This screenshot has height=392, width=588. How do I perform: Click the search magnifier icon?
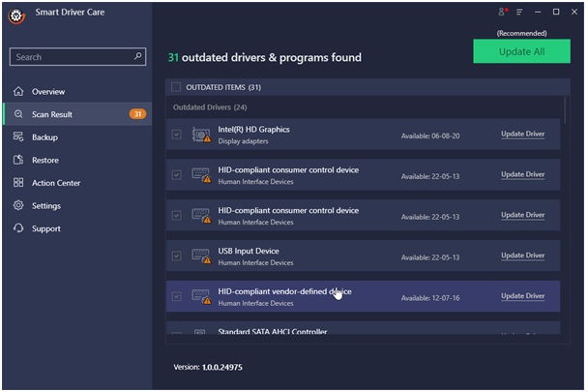(x=138, y=57)
